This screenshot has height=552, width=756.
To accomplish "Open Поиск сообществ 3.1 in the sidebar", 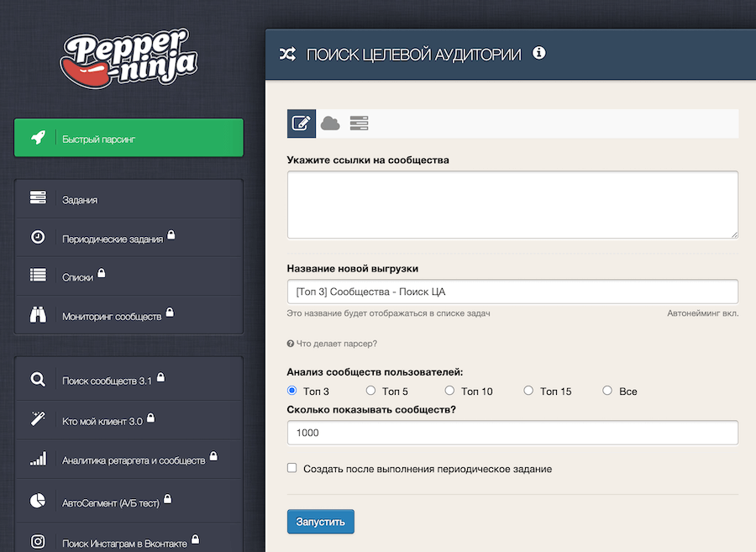I will [x=129, y=380].
